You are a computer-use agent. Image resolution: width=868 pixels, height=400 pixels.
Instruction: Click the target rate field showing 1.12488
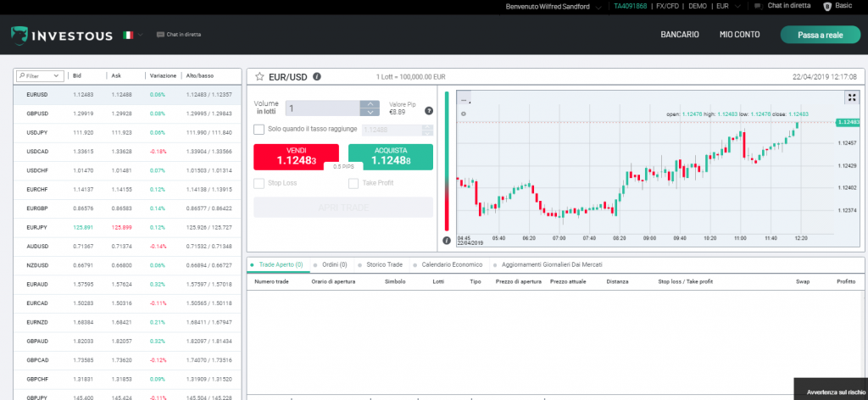pyautogui.click(x=392, y=130)
